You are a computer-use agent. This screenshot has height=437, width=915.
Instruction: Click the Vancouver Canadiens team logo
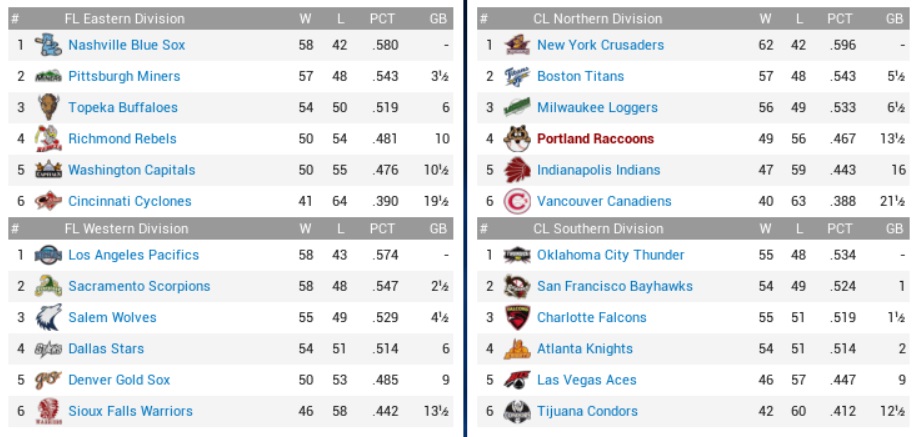point(517,201)
